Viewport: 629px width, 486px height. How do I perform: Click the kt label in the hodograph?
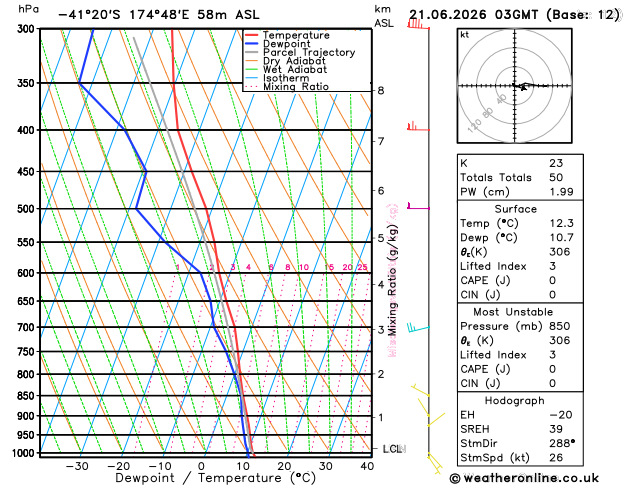465,35
